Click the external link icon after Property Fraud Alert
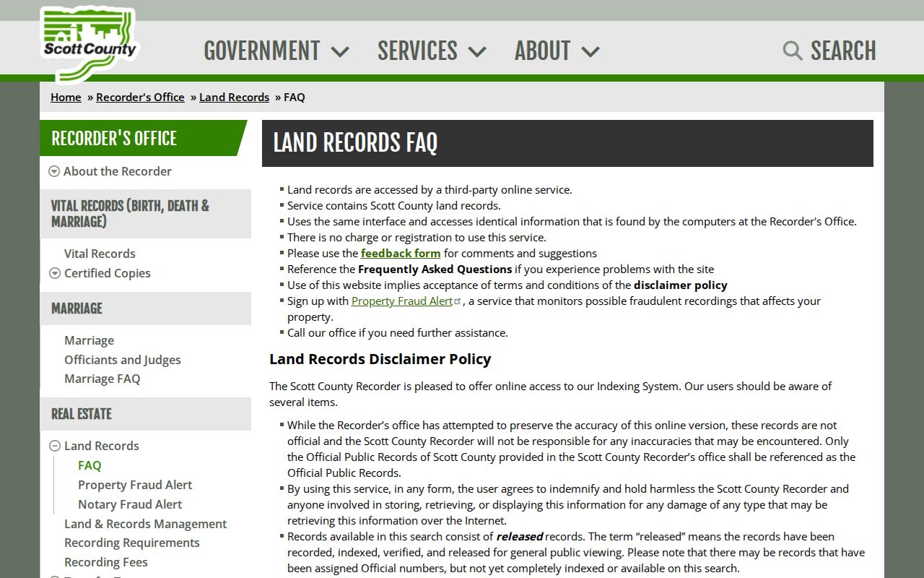 458,301
